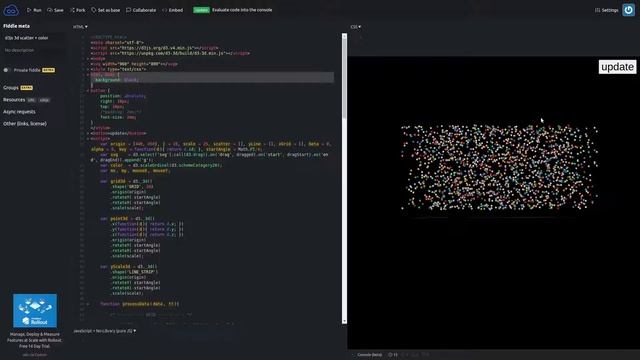Click the scatter plot in result pane
The image size is (640, 360).
pyautogui.click(x=499, y=167)
